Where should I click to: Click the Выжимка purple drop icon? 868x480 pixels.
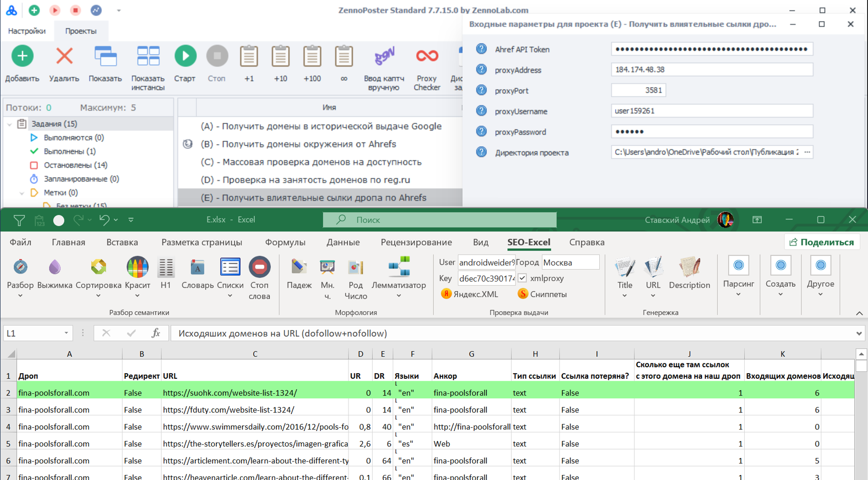tap(55, 267)
